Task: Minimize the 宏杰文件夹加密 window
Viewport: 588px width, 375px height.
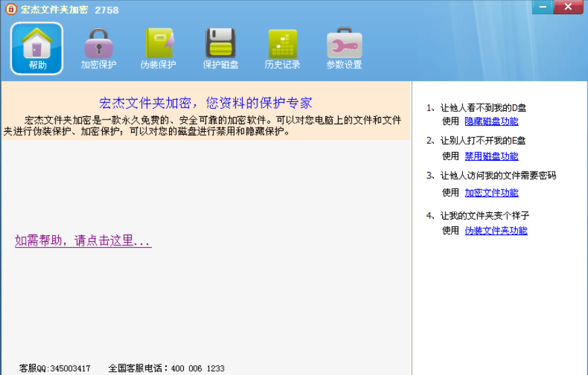Action: tap(541, 7)
